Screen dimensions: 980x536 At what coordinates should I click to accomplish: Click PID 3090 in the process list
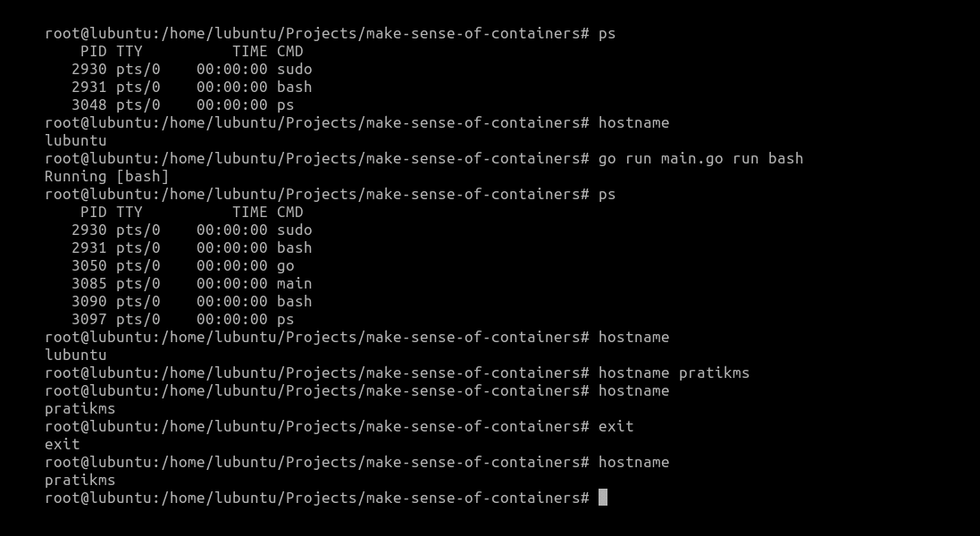(x=88, y=301)
